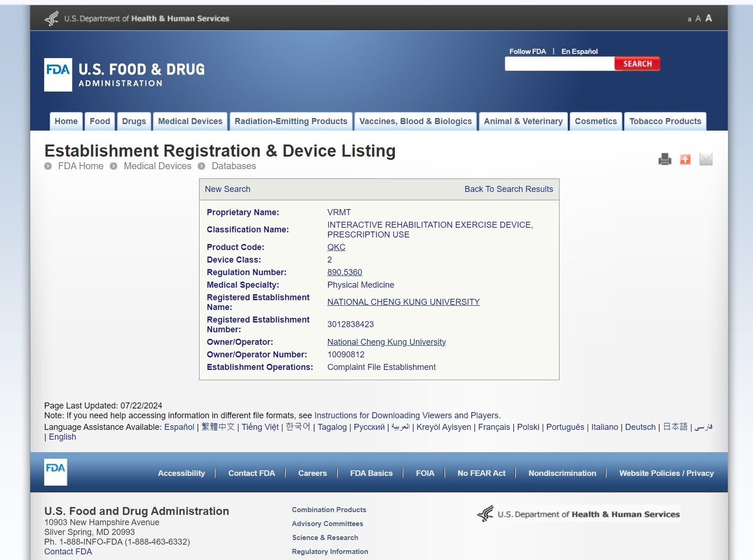Select Polski language assistance
Screen dimensions: 753x560
point(528,427)
